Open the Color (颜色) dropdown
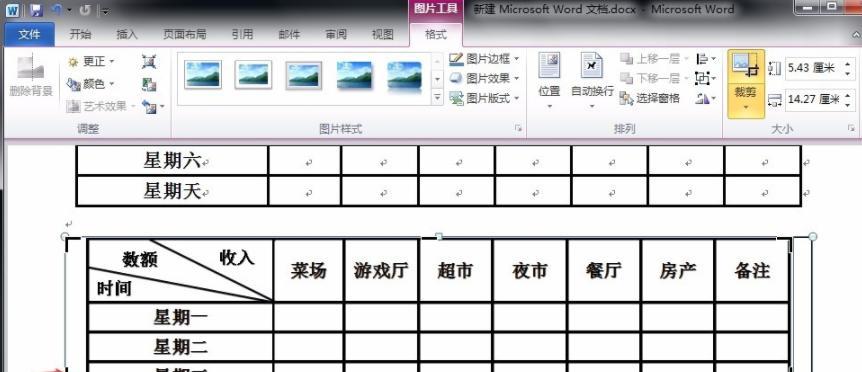The width and height of the screenshot is (862, 372). (x=91, y=84)
